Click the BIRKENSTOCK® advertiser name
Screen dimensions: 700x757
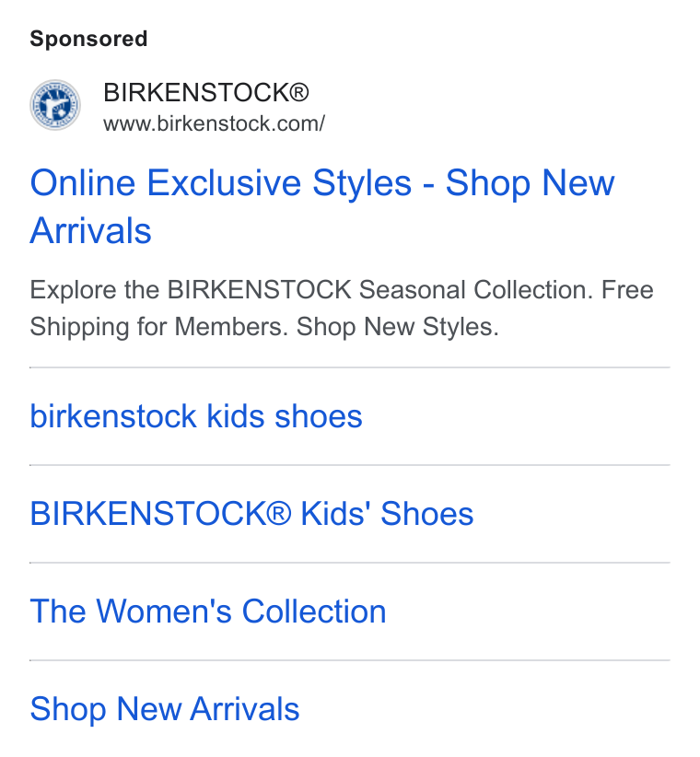point(206,92)
